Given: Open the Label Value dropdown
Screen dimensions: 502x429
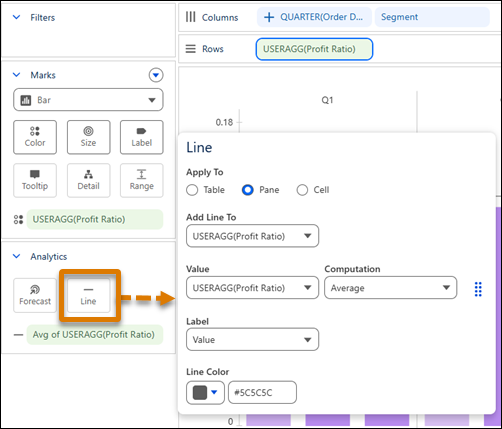Looking at the screenshot, I should (252, 340).
